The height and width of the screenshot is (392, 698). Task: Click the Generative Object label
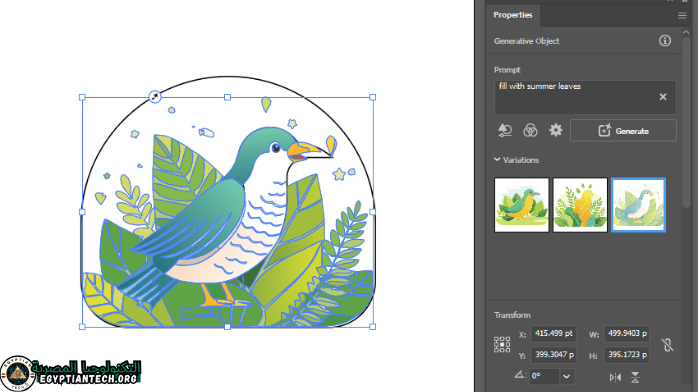526,41
